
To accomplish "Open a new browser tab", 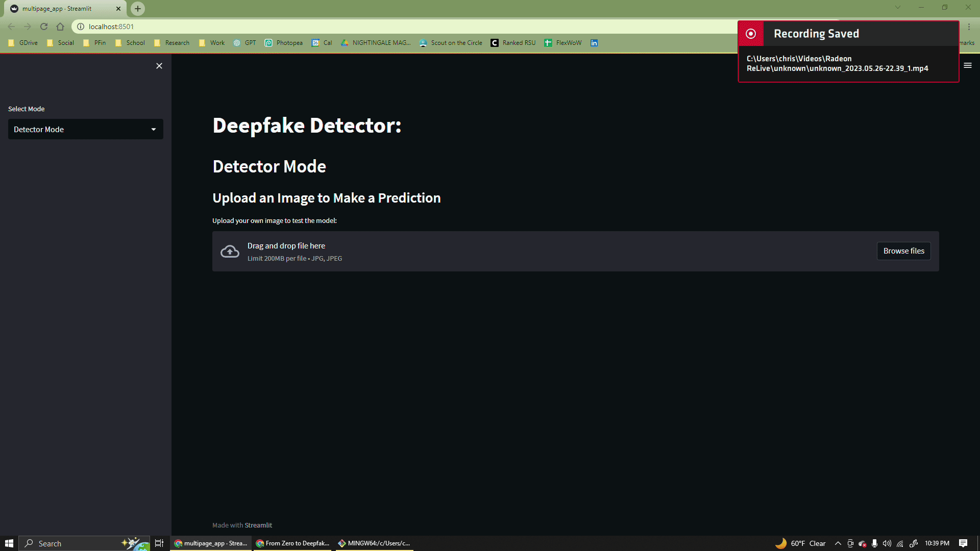I will point(138,9).
